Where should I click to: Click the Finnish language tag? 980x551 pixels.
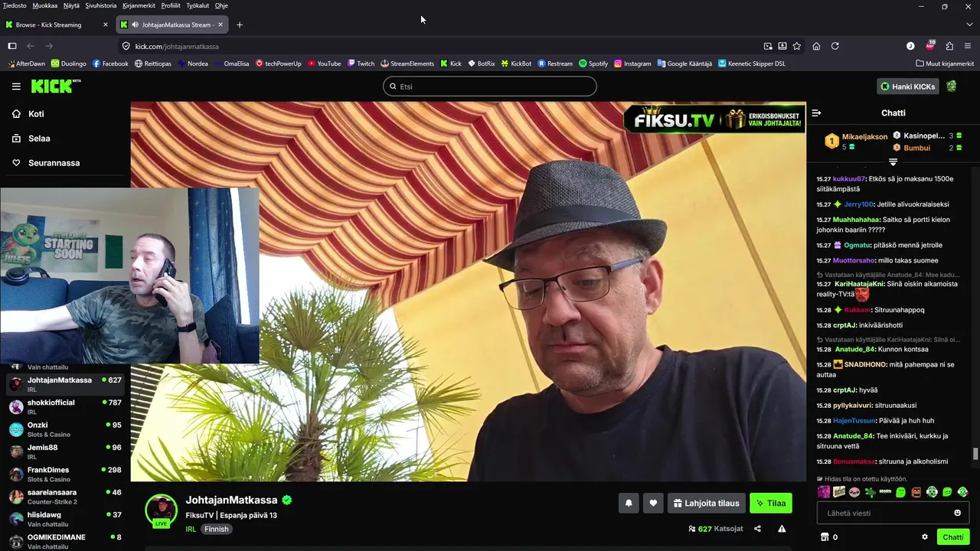(216, 529)
